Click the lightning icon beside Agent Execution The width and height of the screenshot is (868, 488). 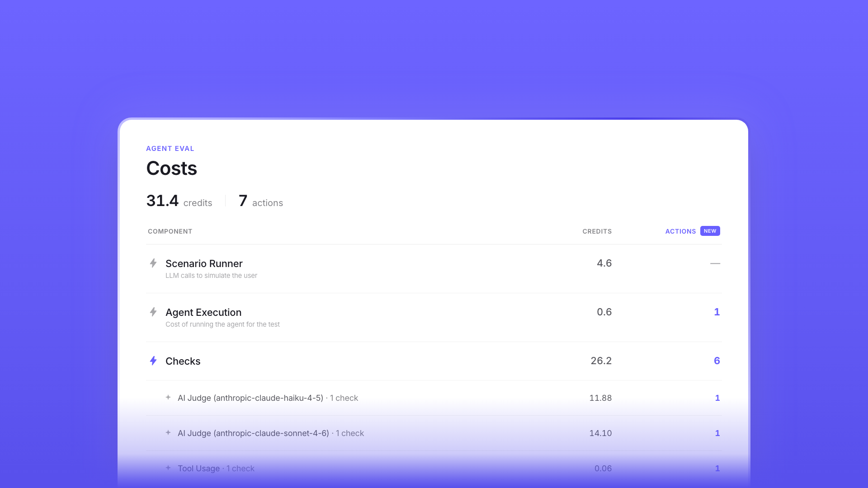153,312
